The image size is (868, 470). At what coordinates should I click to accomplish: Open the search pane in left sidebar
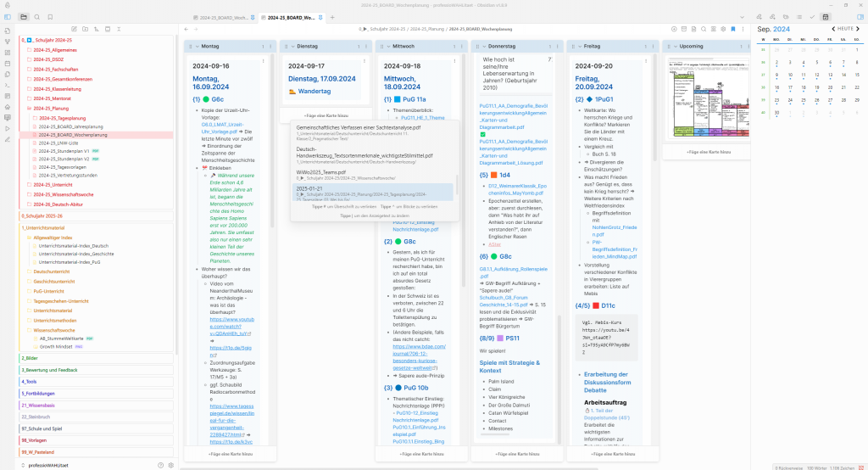[38, 17]
